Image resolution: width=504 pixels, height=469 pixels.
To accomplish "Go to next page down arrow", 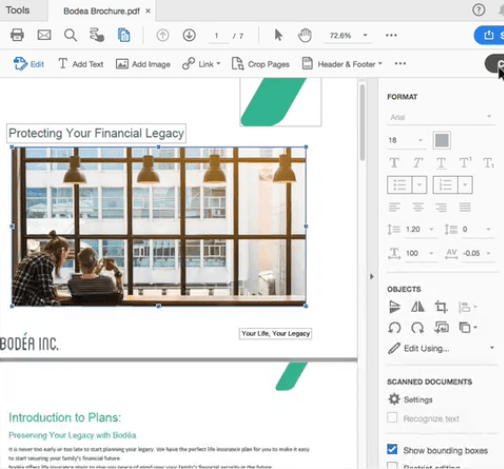I will pos(189,35).
